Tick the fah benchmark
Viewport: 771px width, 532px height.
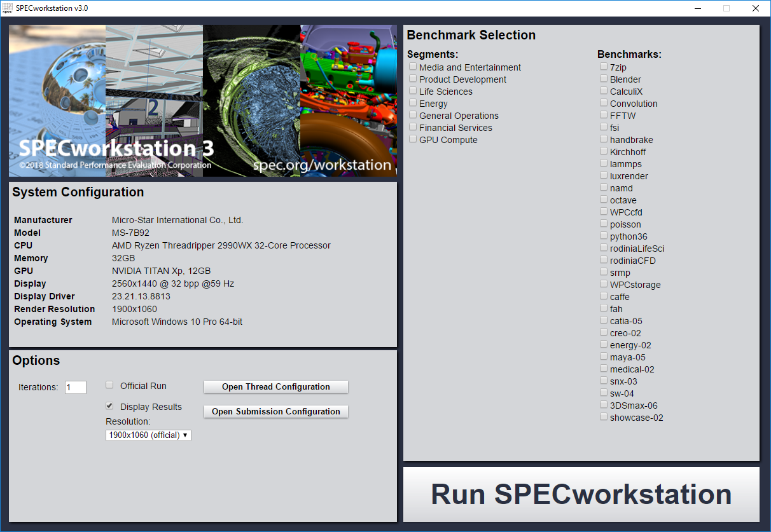(x=604, y=308)
